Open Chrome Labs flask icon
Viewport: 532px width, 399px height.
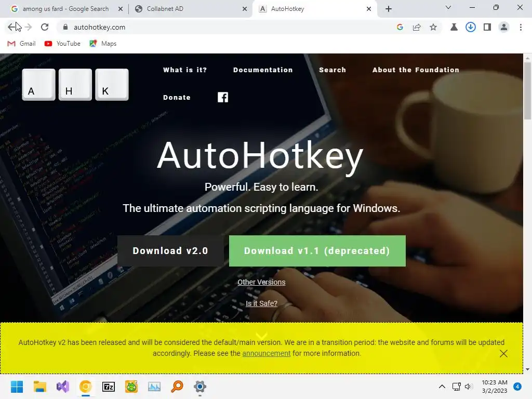[x=454, y=27]
